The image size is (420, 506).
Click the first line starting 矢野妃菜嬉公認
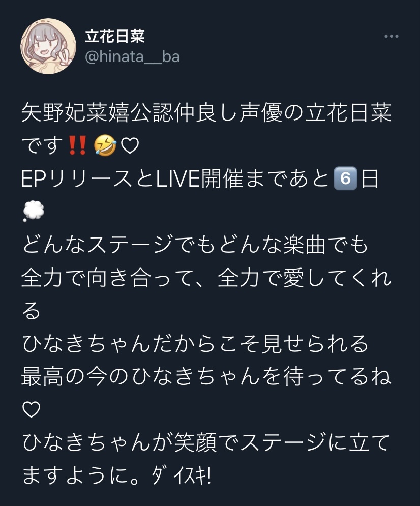(x=206, y=112)
